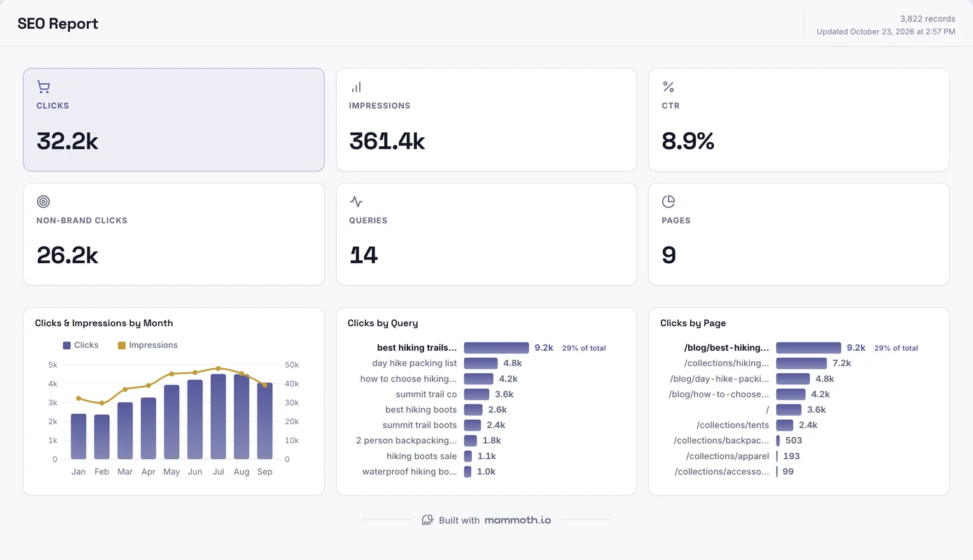Click the July bar in monthly chart
This screenshot has width=973, height=560.
[218, 416]
